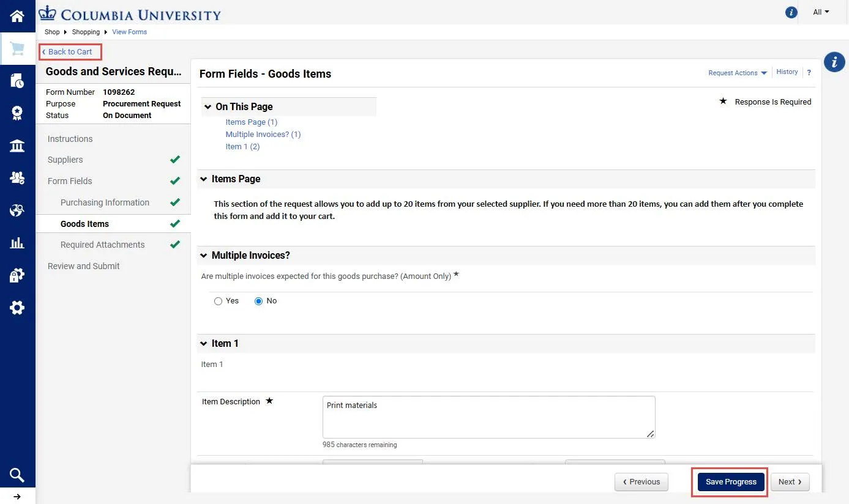Click the large blue info circle icon

834,62
